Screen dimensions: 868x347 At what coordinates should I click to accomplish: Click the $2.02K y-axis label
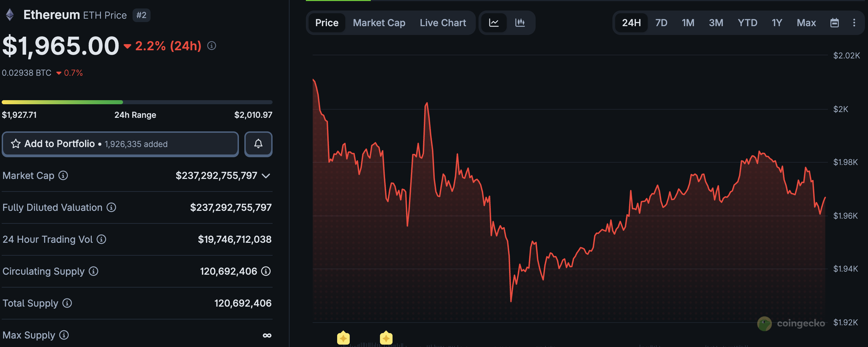click(847, 55)
